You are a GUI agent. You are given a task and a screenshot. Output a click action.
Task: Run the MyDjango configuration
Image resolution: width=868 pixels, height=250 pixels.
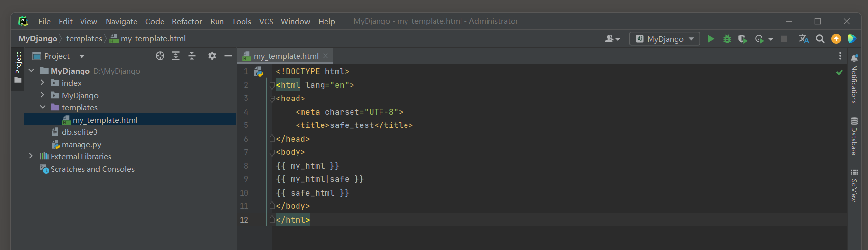click(711, 39)
